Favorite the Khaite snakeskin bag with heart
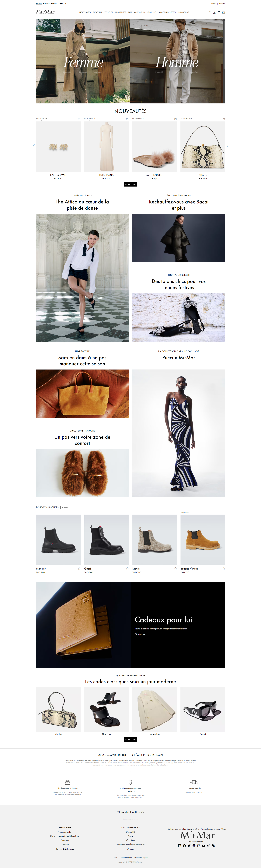Screen dimensions: 261x868 coord(224,119)
